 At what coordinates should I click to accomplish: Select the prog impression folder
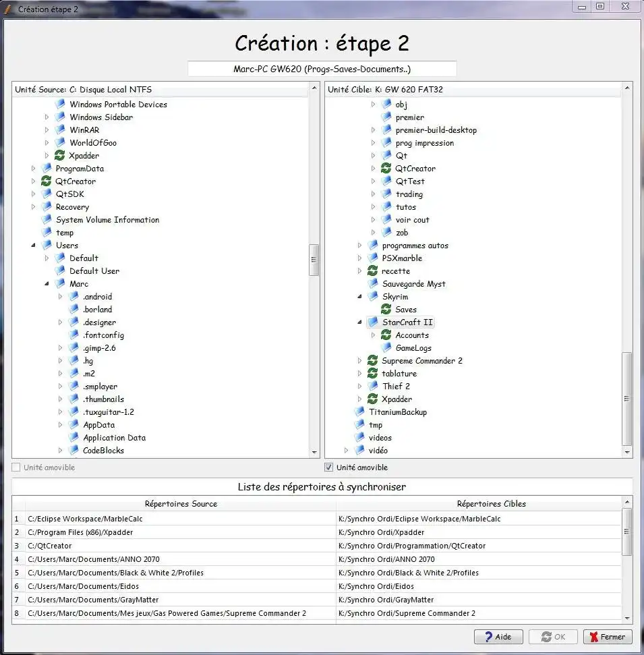[x=425, y=143]
